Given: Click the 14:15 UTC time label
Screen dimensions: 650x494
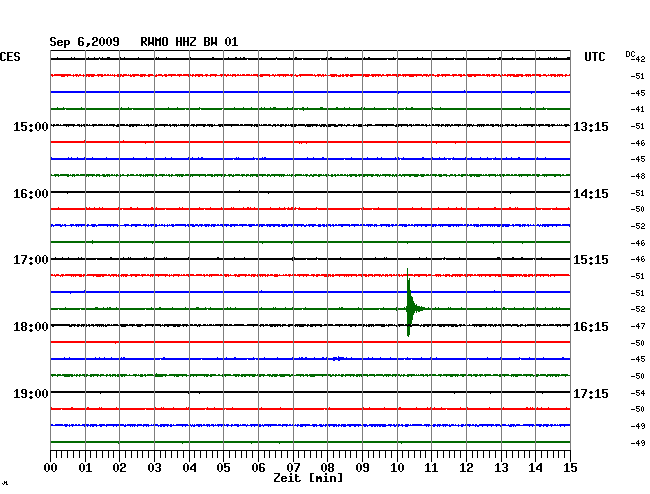Looking at the screenshot, I should pyautogui.click(x=591, y=194).
